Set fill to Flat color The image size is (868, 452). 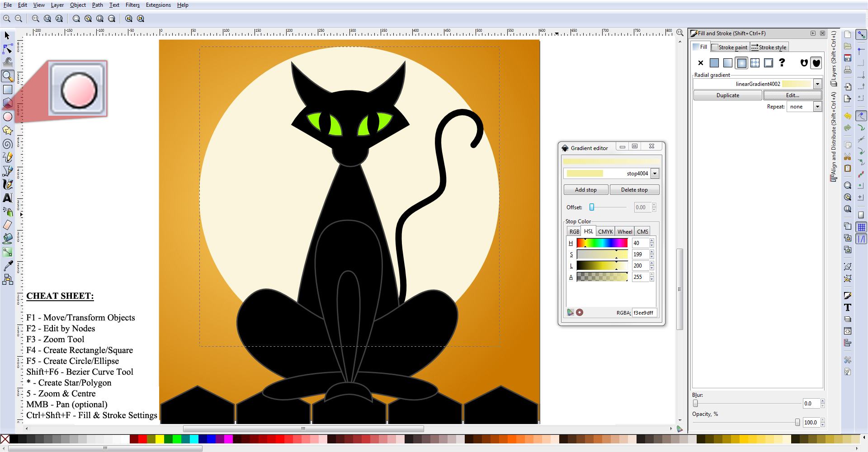click(714, 63)
